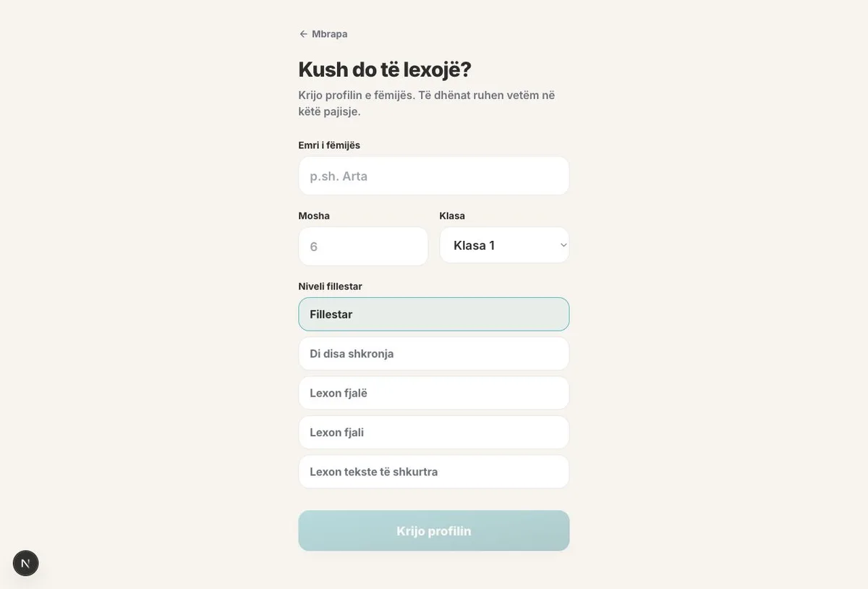Click the Kush do të lexojë heading
868x589 pixels.
tap(385, 69)
